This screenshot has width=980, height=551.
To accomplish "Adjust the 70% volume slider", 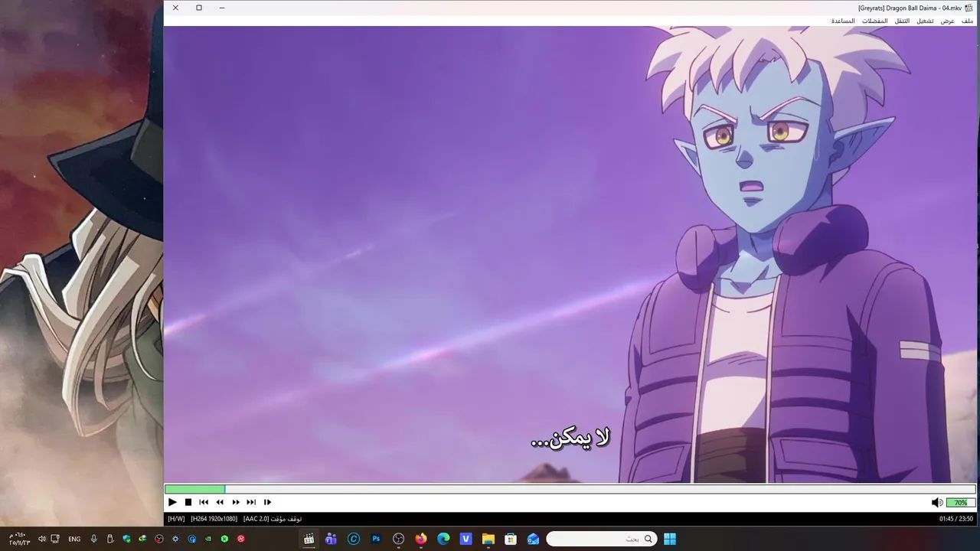I will 961,503.
